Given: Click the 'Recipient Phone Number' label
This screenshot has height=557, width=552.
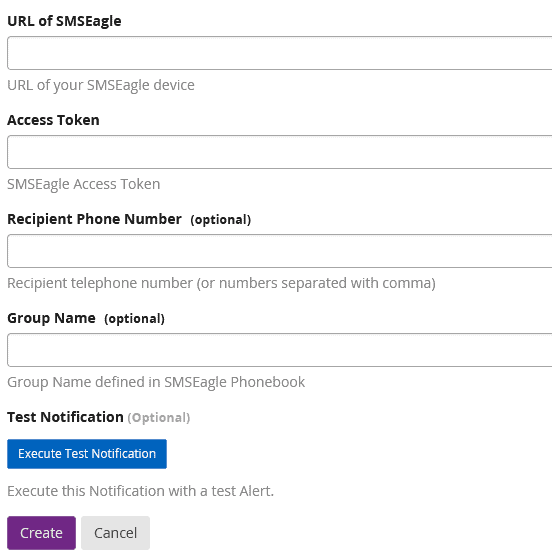Looking at the screenshot, I should point(94,219).
